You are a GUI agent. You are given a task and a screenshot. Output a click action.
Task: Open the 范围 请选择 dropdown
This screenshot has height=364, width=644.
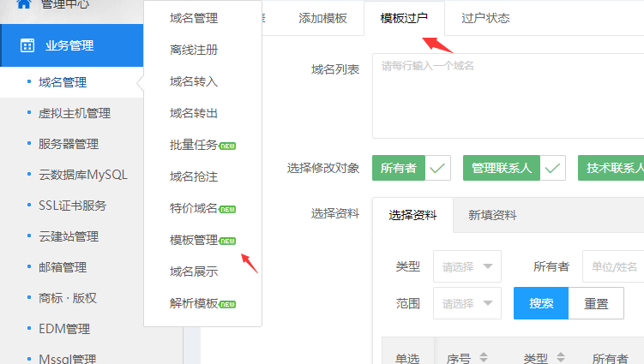pos(467,303)
